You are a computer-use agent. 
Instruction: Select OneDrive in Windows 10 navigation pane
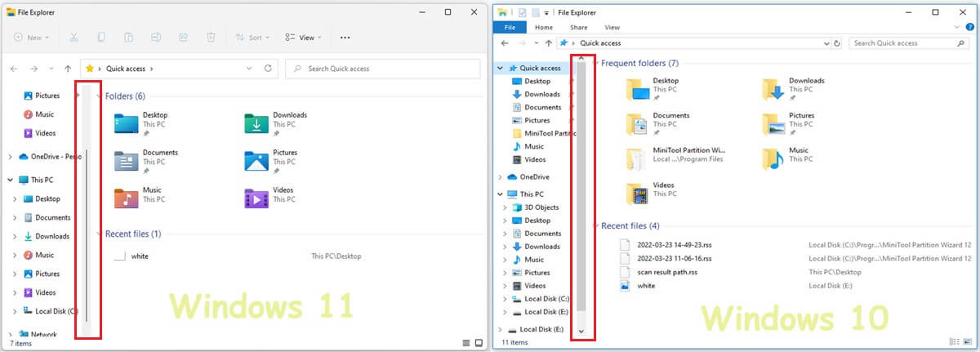pos(528,176)
